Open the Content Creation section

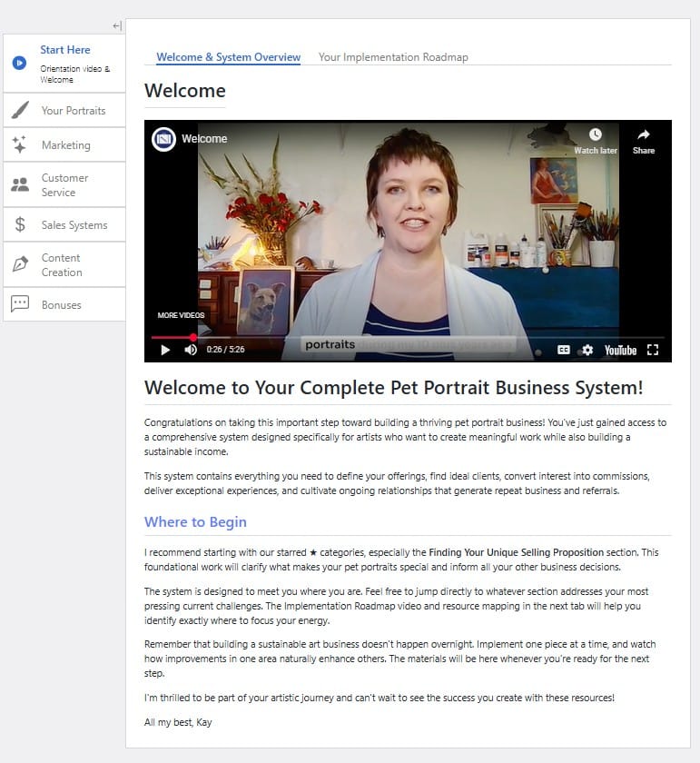[64, 264]
